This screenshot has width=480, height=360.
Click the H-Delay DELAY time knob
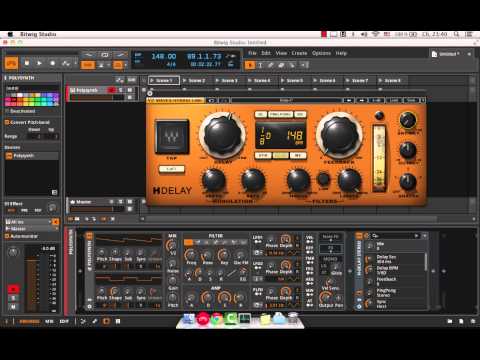222,135
